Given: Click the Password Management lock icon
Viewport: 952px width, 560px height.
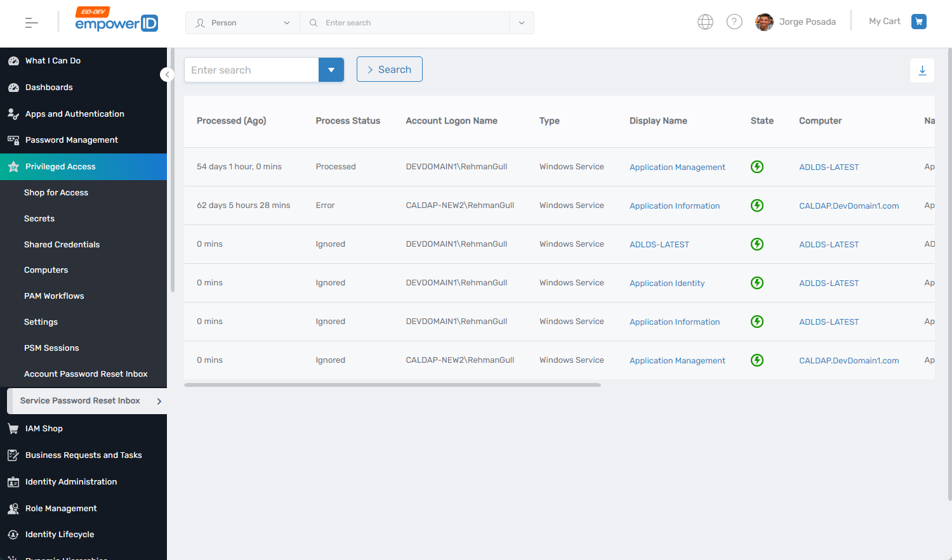Looking at the screenshot, I should click(13, 140).
